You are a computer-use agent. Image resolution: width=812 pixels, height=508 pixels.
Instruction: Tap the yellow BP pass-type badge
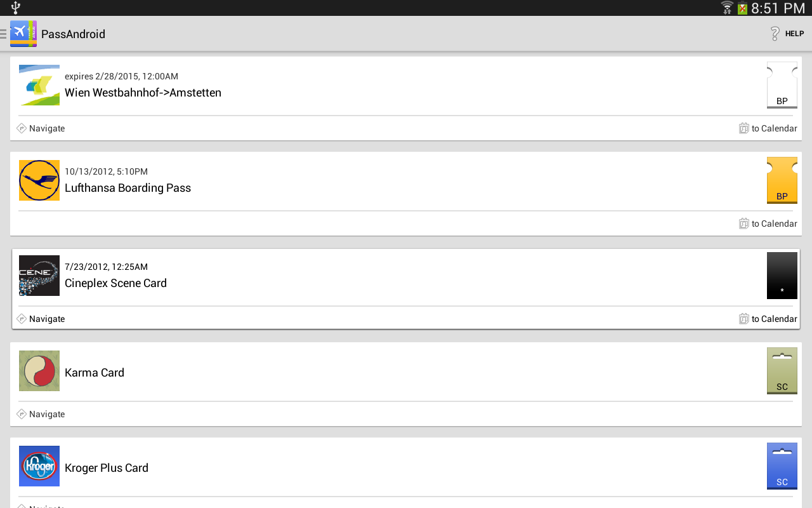point(782,180)
